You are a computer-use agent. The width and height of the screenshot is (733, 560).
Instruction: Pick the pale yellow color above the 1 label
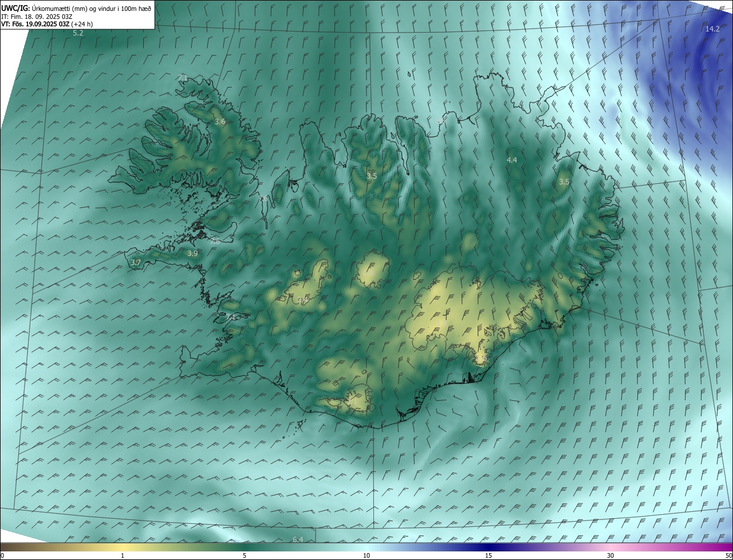click(123, 547)
